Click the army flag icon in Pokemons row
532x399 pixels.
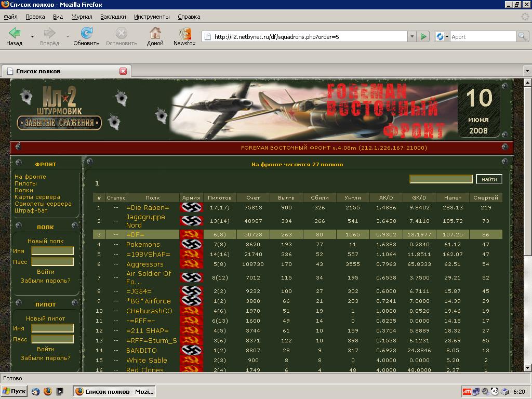pyautogui.click(x=192, y=244)
